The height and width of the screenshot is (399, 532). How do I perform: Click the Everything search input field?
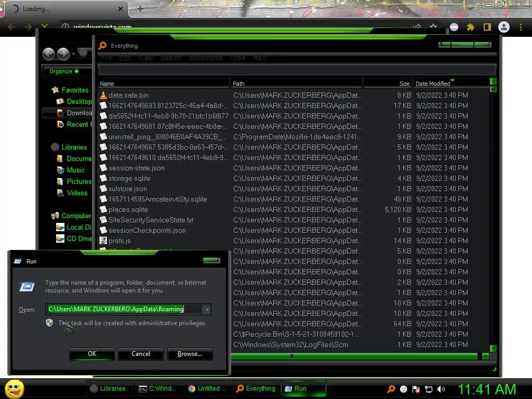[297, 70]
